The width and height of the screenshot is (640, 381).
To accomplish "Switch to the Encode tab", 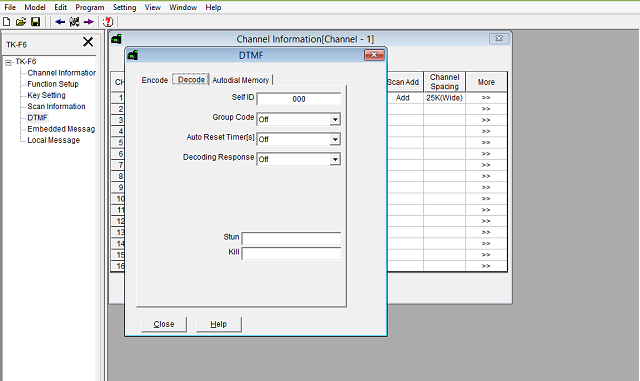I will click(x=155, y=80).
